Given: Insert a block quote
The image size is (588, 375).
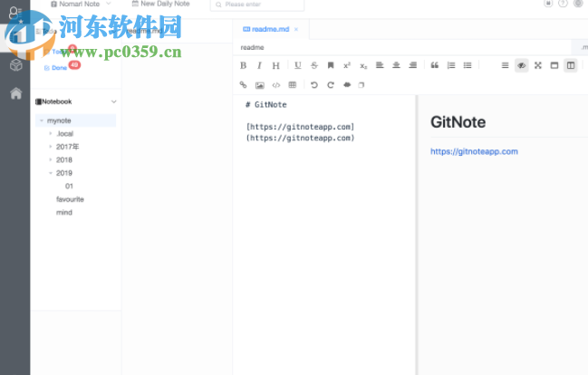Looking at the screenshot, I should [x=435, y=65].
